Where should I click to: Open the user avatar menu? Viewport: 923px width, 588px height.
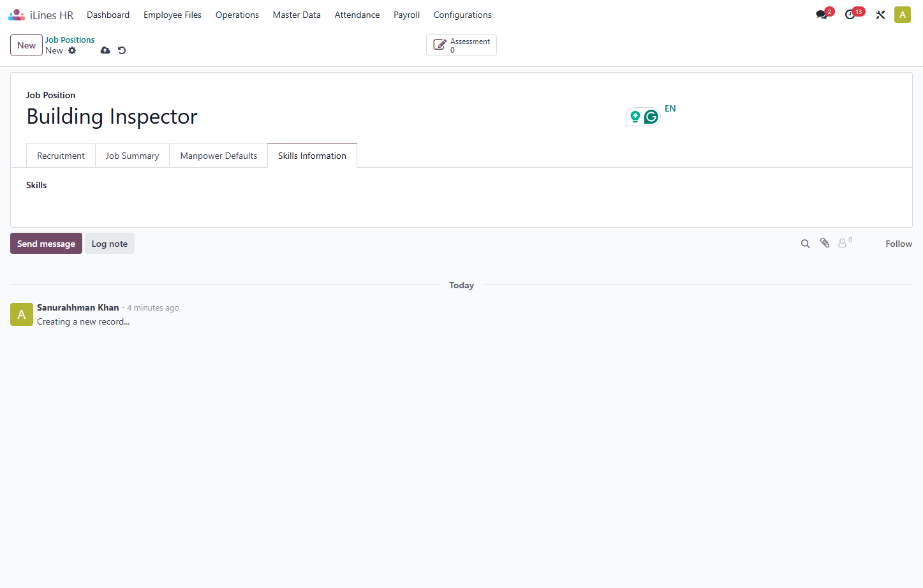point(902,15)
